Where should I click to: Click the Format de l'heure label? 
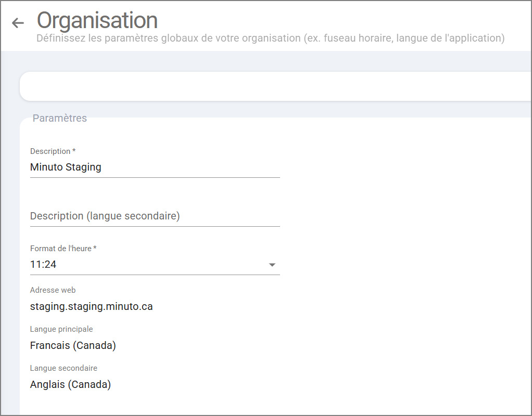pos(60,249)
